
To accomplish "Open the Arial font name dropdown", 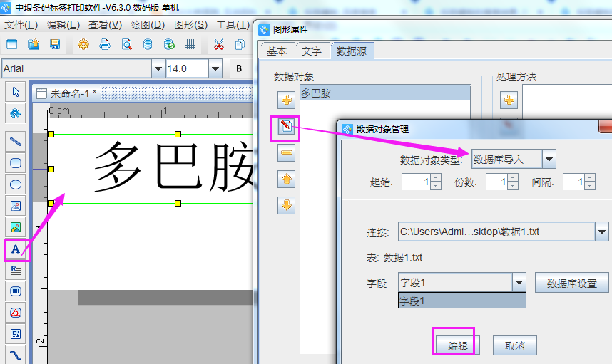I will [158, 68].
